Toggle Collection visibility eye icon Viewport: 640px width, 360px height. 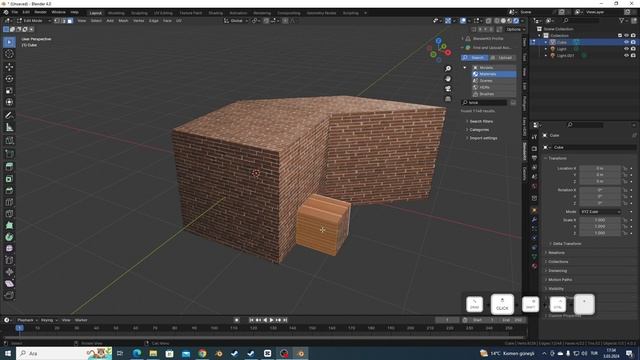click(626, 36)
